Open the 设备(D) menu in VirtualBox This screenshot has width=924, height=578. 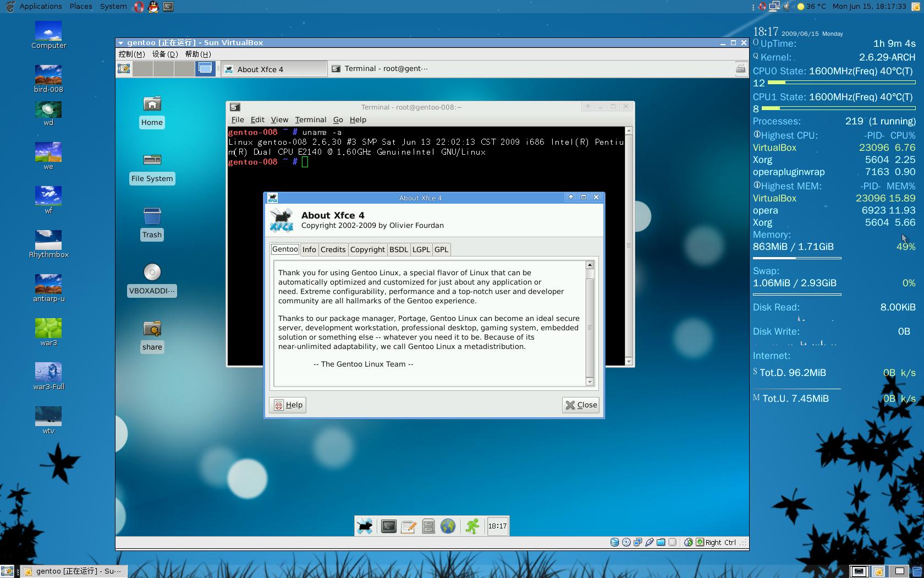(x=165, y=54)
